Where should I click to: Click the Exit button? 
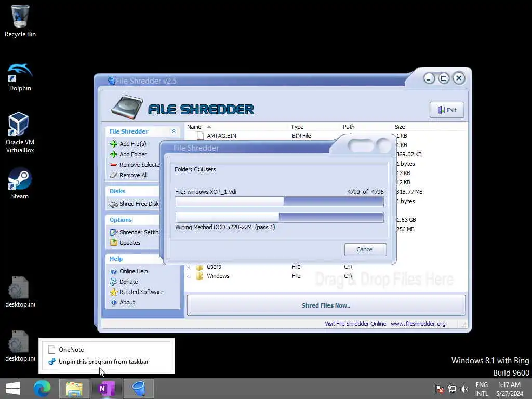tap(446, 110)
